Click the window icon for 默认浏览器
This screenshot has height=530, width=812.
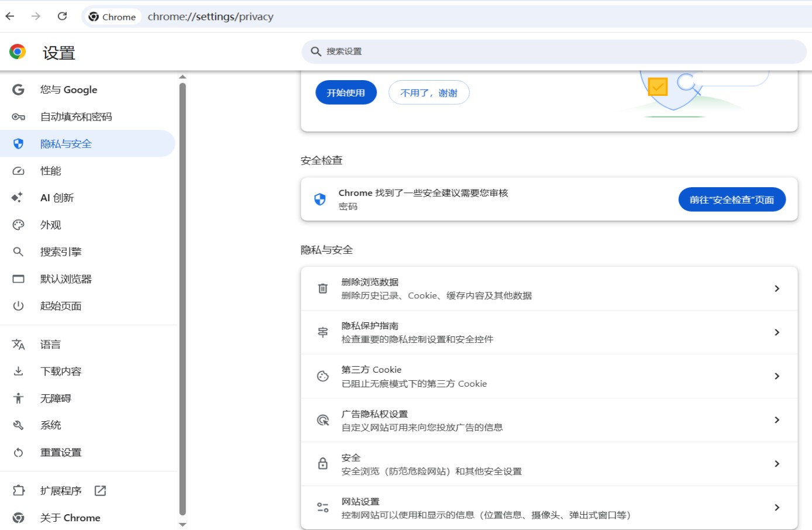click(x=18, y=279)
